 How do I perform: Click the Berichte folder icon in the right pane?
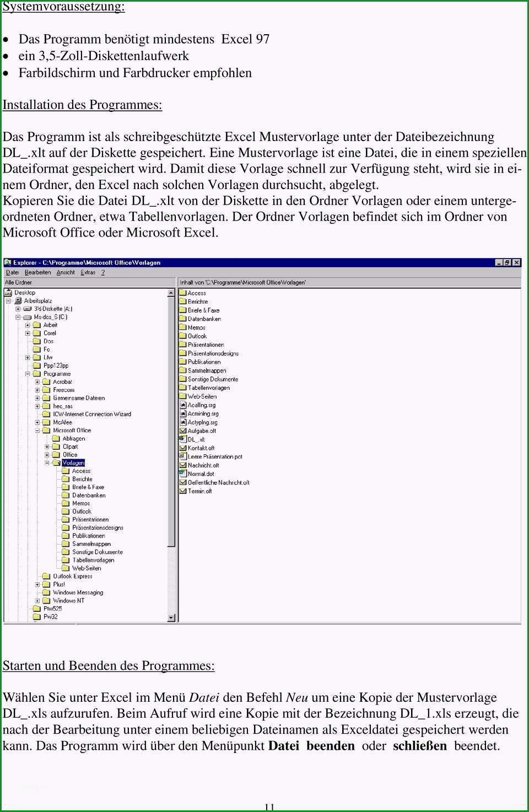(x=183, y=302)
